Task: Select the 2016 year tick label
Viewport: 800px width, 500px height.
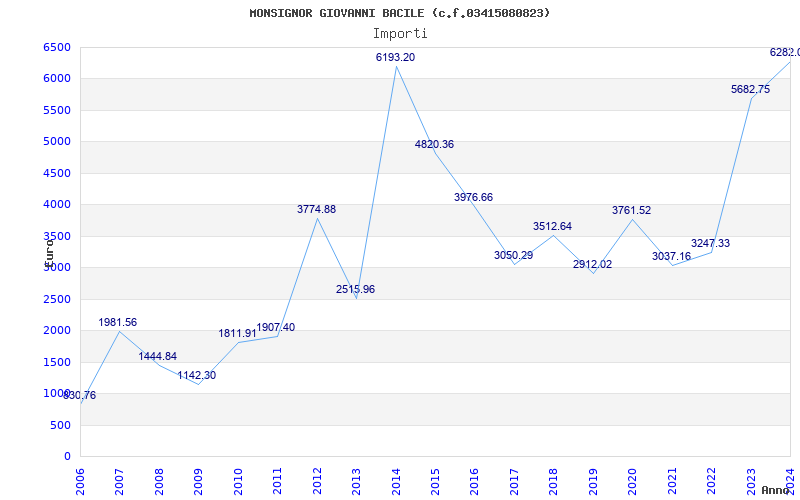Action: [x=474, y=482]
